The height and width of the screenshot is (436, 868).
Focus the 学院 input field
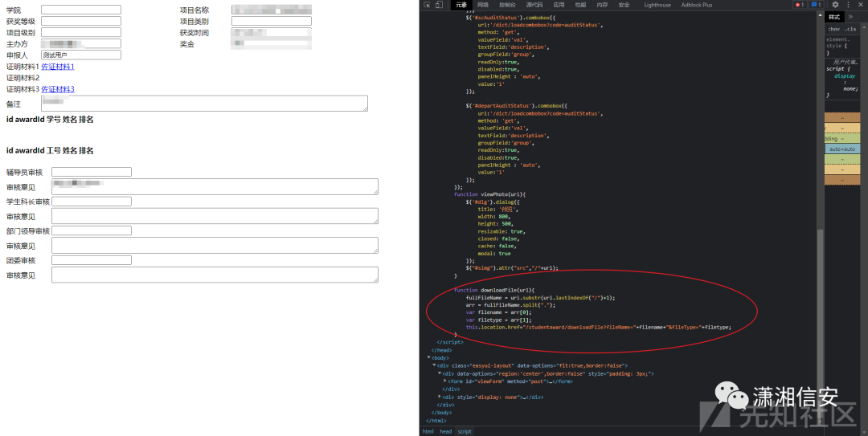(x=81, y=10)
